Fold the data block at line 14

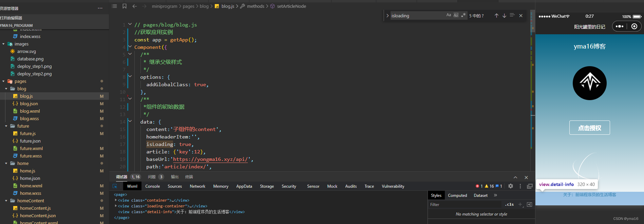[130, 121]
